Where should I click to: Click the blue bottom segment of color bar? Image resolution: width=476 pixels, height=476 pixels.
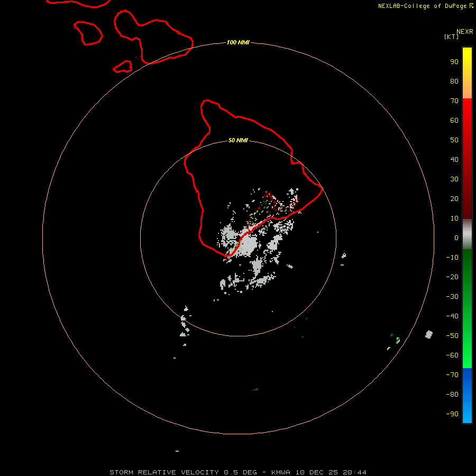[467, 396]
